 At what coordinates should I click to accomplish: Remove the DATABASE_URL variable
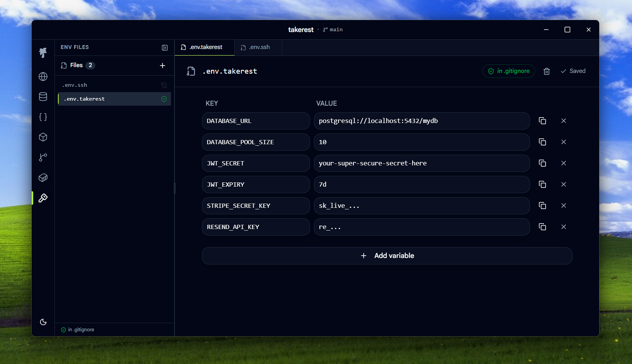(x=564, y=121)
